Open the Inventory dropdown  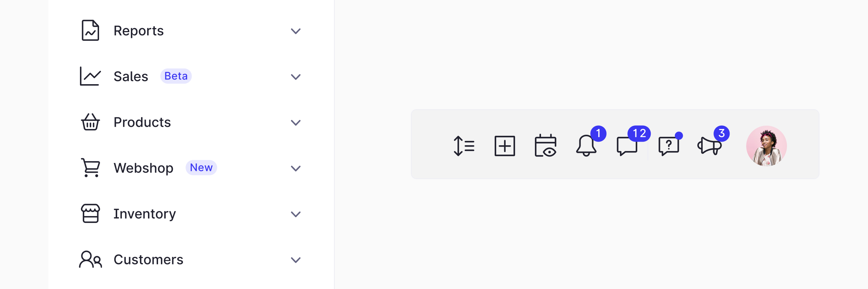click(x=296, y=213)
